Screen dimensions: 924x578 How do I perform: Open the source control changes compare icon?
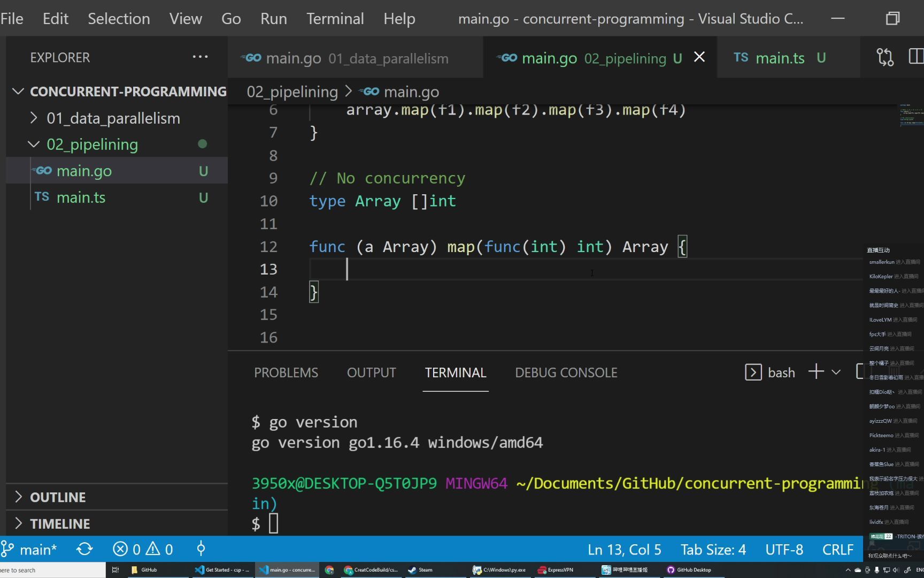point(885,57)
